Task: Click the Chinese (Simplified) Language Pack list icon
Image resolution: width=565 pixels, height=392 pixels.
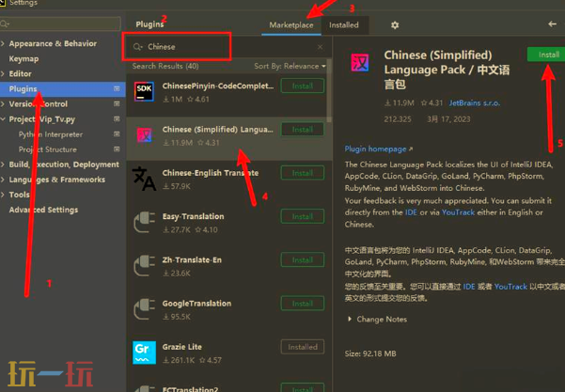Action: pyautogui.click(x=144, y=135)
